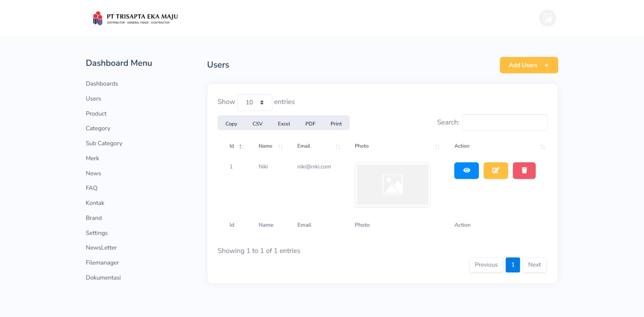Sort the table by the Name column arrows
Viewport: 644px width, 317px height.
point(280,147)
